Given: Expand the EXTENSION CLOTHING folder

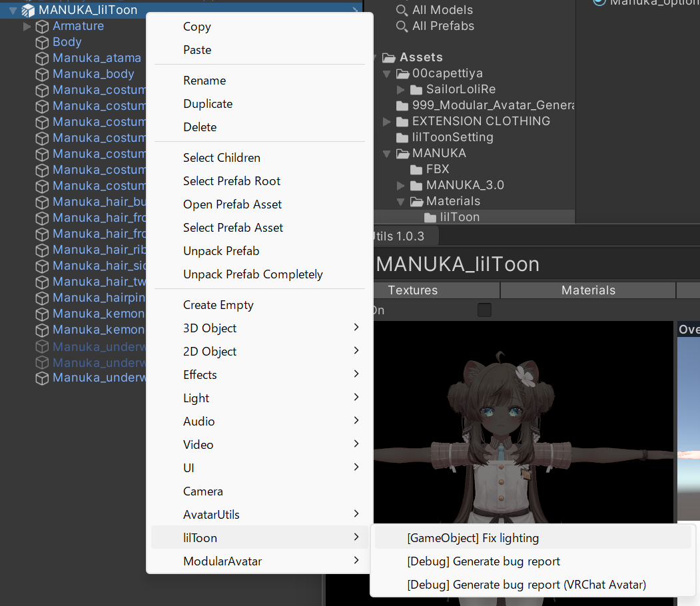Looking at the screenshot, I should pyautogui.click(x=387, y=121).
